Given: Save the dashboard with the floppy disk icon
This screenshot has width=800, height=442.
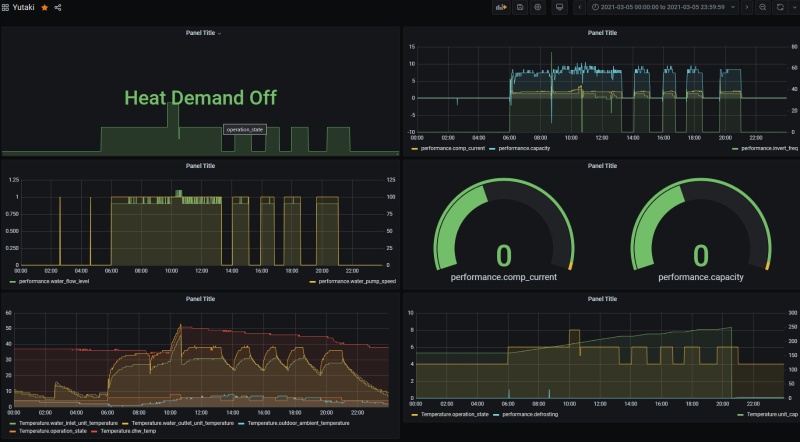Looking at the screenshot, I should point(520,7).
